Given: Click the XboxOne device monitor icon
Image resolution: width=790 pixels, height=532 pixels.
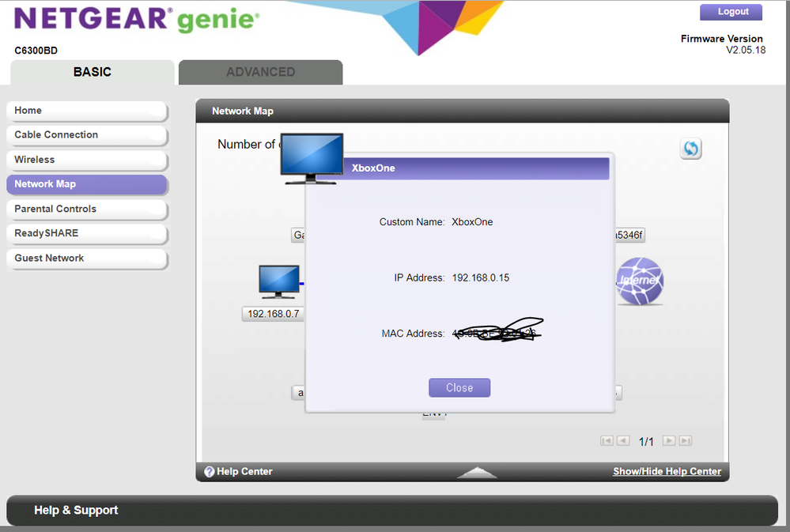Looking at the screenshot, I should 312,158.
